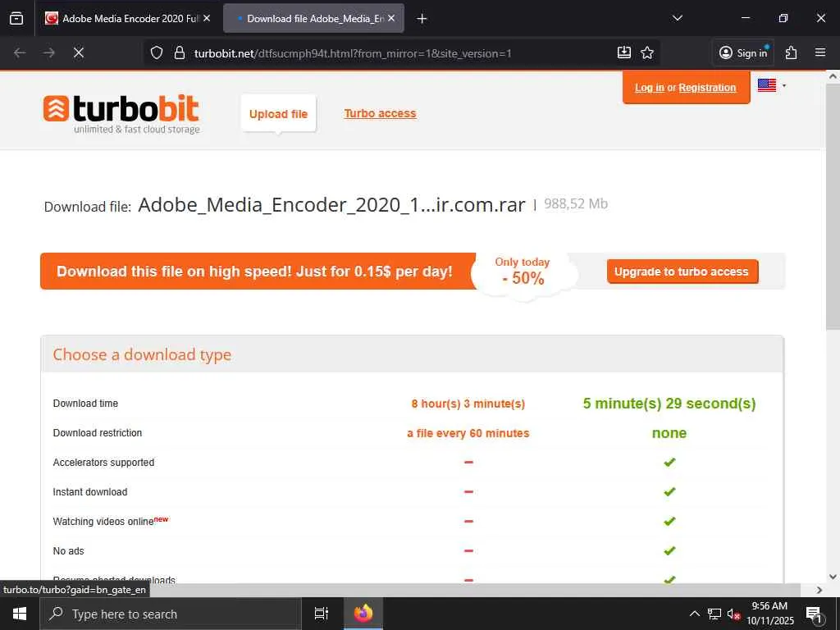Click the Firefox View icon in tab bar

point(16,18)
